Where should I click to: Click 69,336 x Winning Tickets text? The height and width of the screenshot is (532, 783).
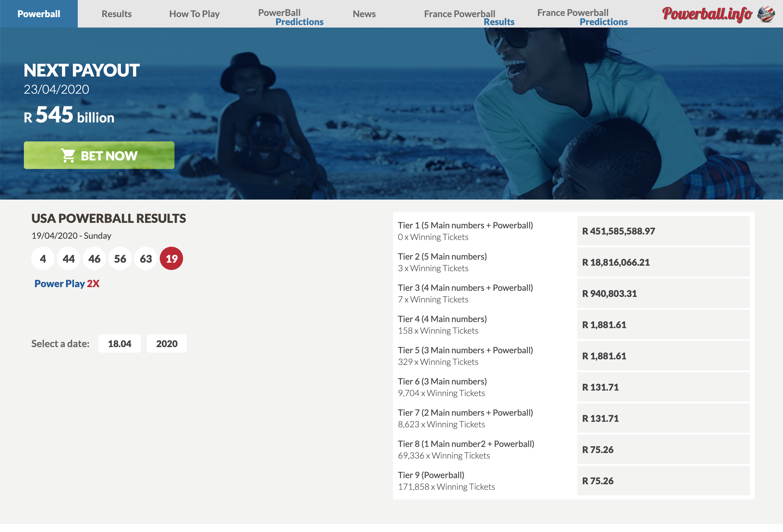(444, 456)
